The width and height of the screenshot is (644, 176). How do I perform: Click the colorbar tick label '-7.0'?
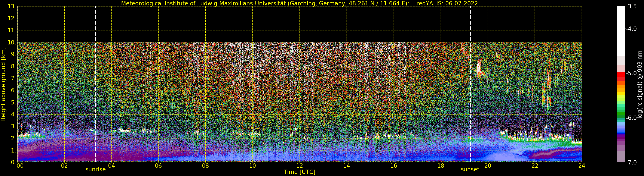point(631,162)
